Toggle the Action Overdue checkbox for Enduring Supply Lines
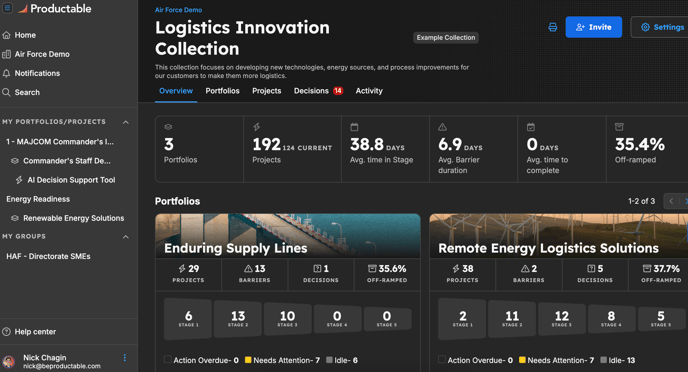 click(x=168, y=359)
